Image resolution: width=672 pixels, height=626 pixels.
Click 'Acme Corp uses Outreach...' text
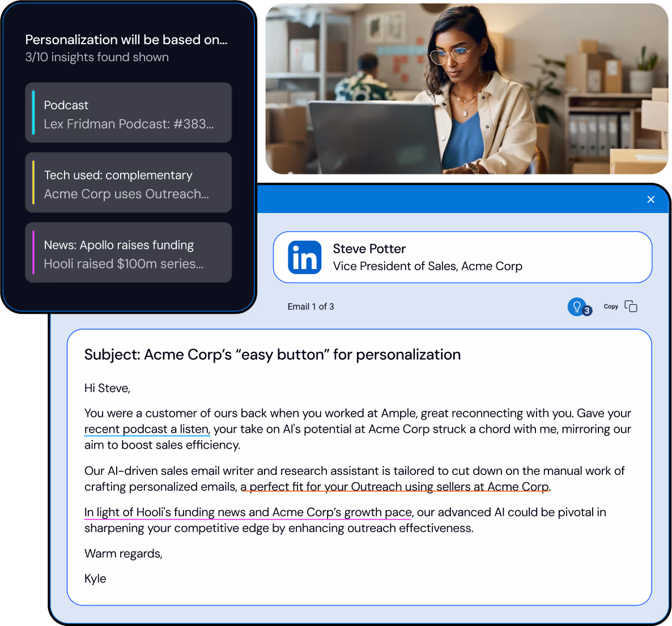click(126, 194)
